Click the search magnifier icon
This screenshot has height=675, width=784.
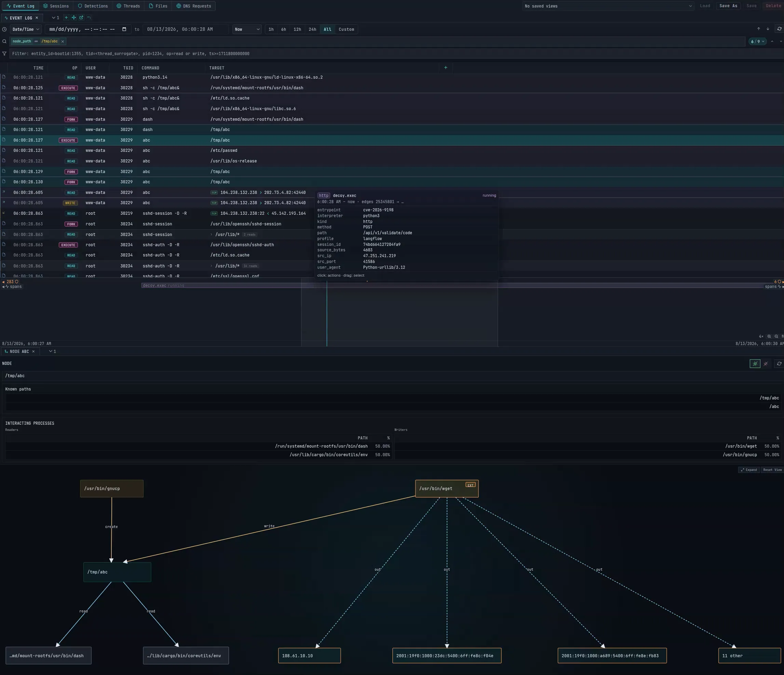(4, 41)
